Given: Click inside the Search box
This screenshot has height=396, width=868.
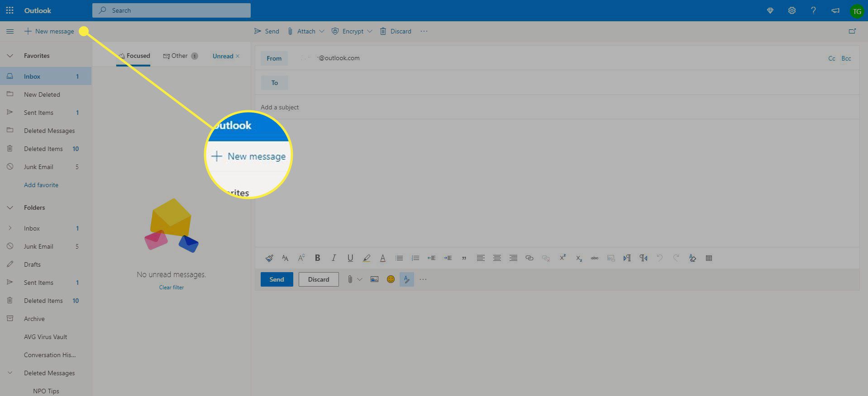Looking at the screenshot, I should point(172,10).
